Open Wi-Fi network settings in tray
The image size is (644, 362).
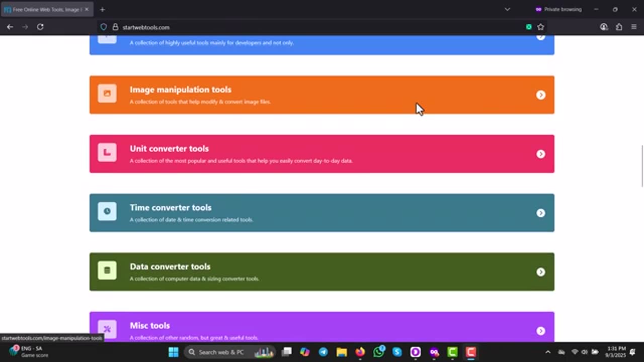[x=575, y=352]
